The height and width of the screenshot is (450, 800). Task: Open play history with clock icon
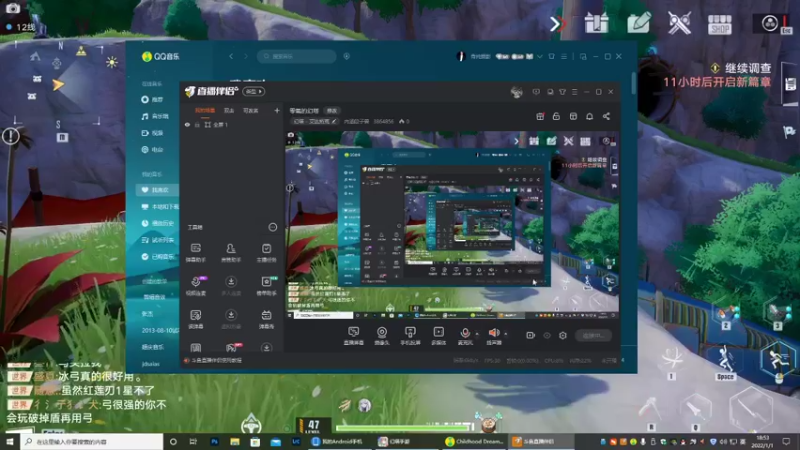[158, 223]
